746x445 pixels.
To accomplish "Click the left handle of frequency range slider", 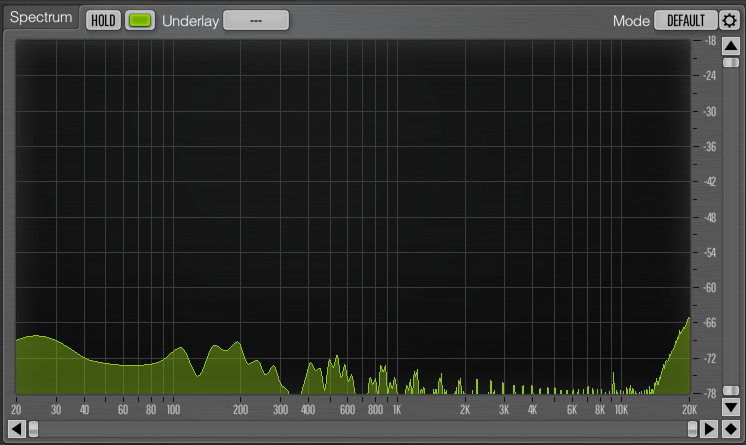I will pos(33,429).
